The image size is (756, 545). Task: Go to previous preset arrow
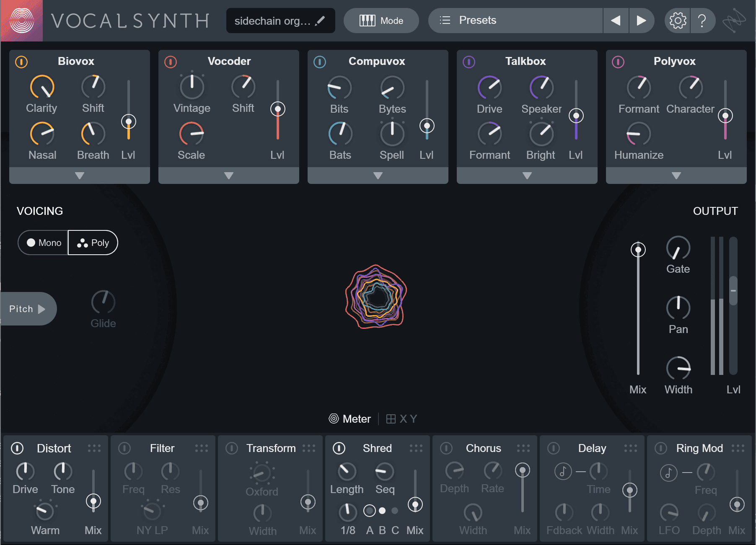tap(616, 21)
